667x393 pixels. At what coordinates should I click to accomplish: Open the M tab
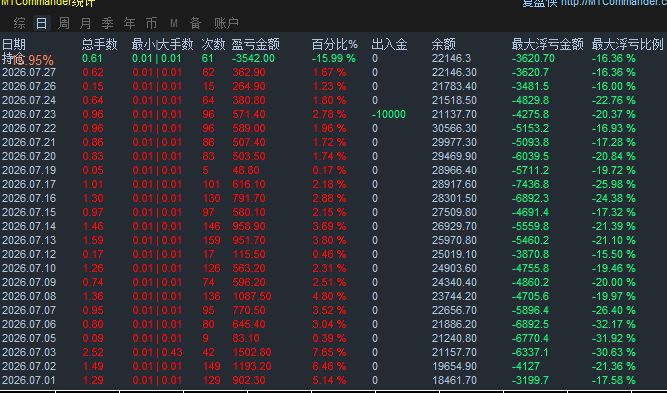pos(174,23)
